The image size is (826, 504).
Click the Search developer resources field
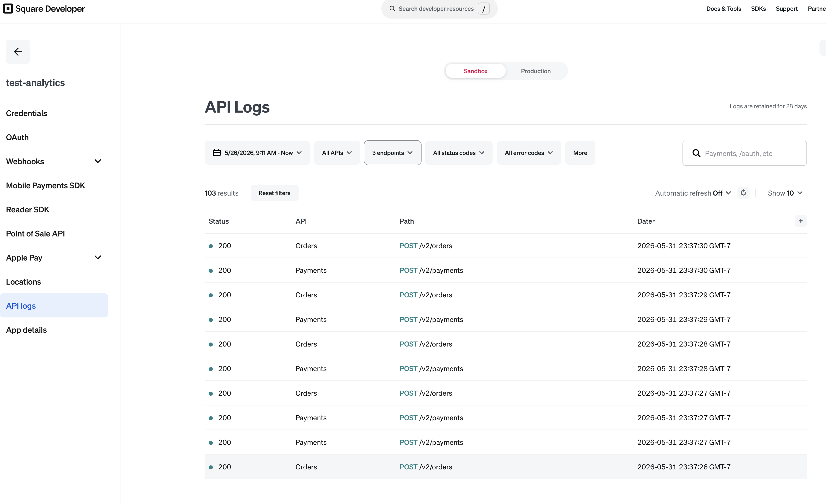439,9
